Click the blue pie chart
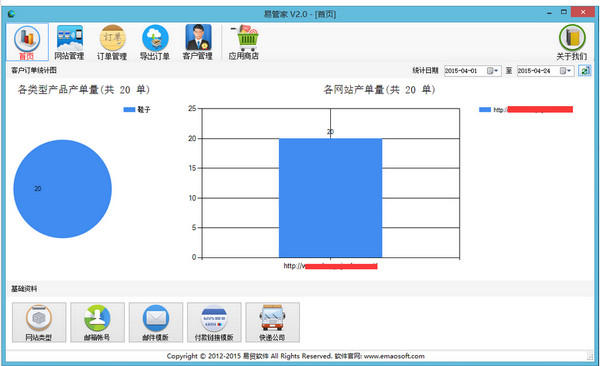This screenshot has height=366, width=600. point(63,189)
